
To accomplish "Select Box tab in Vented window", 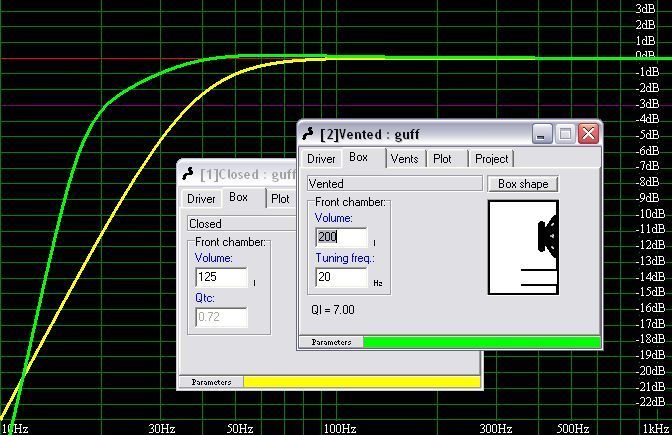I will 359,157.
